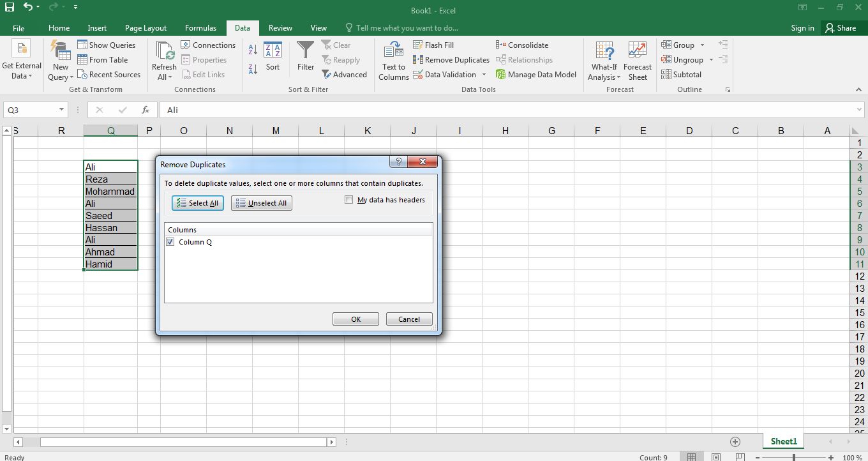Launch Text to Columns

(x=394, y=61)
